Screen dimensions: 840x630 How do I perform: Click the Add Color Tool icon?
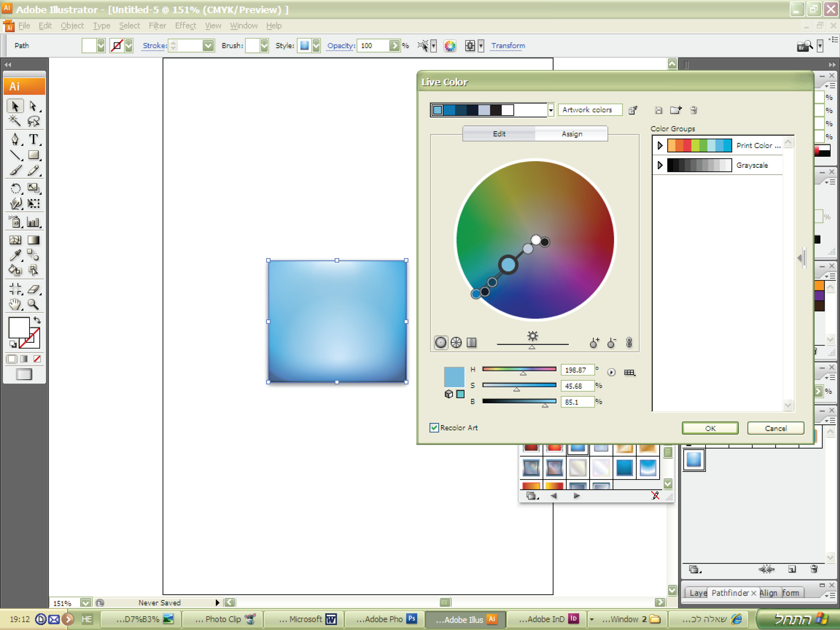click(594, 343)
